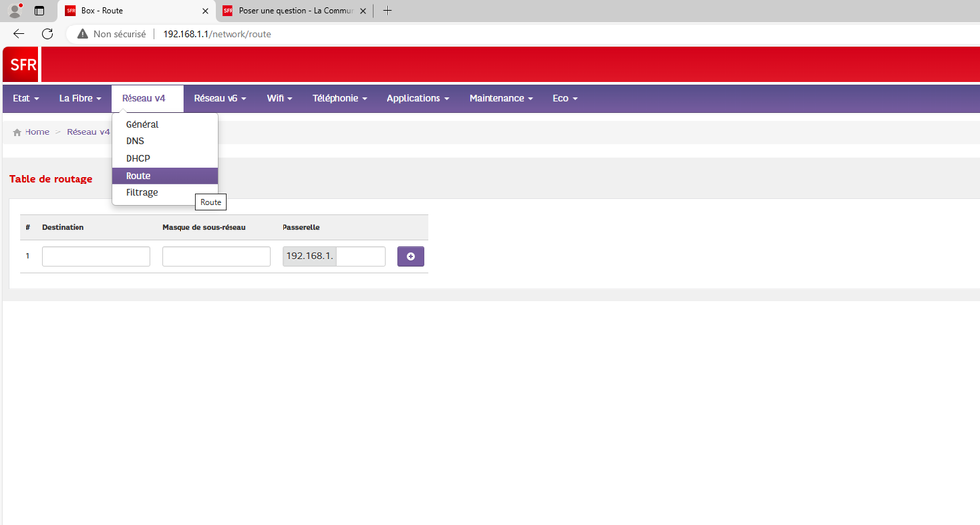Click the Destination input field
The image size is (980, 525).
coord(96,256)
